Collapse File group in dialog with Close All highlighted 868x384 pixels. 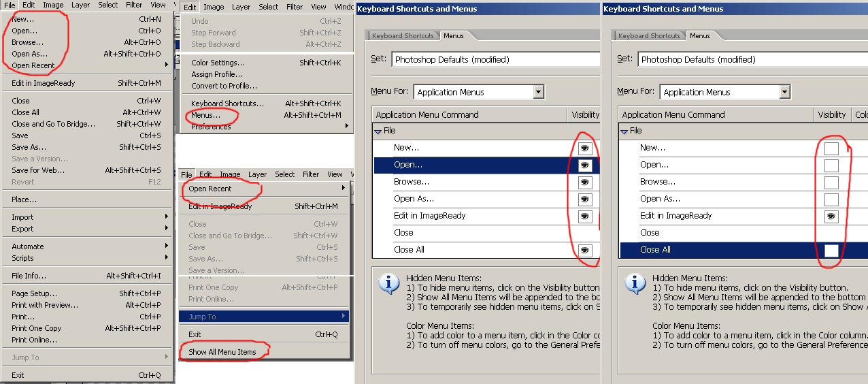click(624, 131)
